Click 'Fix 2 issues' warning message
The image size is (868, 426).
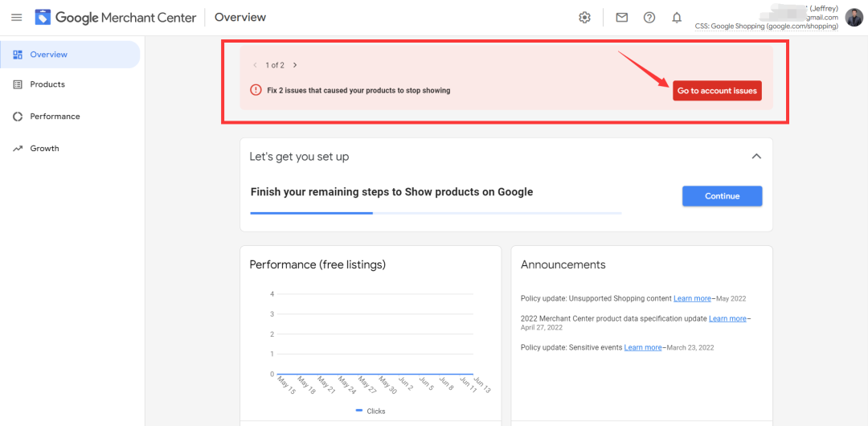(357, 90)
